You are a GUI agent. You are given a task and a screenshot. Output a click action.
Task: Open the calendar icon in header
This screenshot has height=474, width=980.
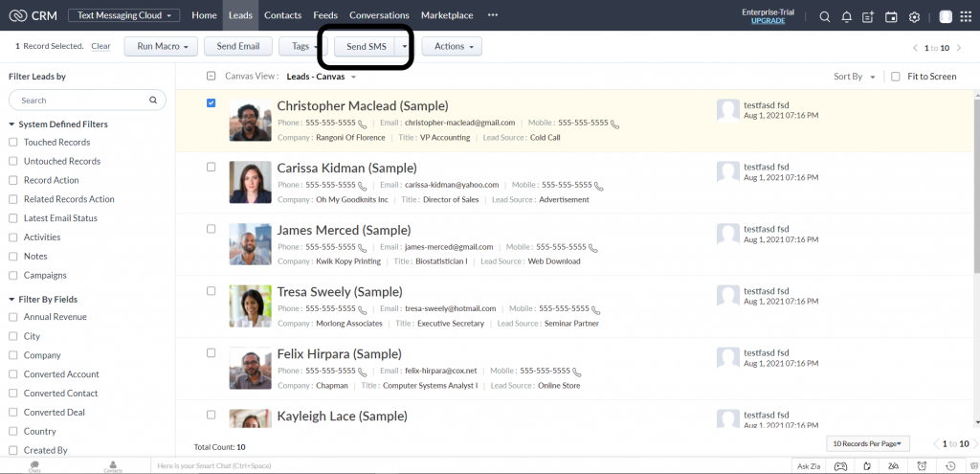[x=891, y=17]
